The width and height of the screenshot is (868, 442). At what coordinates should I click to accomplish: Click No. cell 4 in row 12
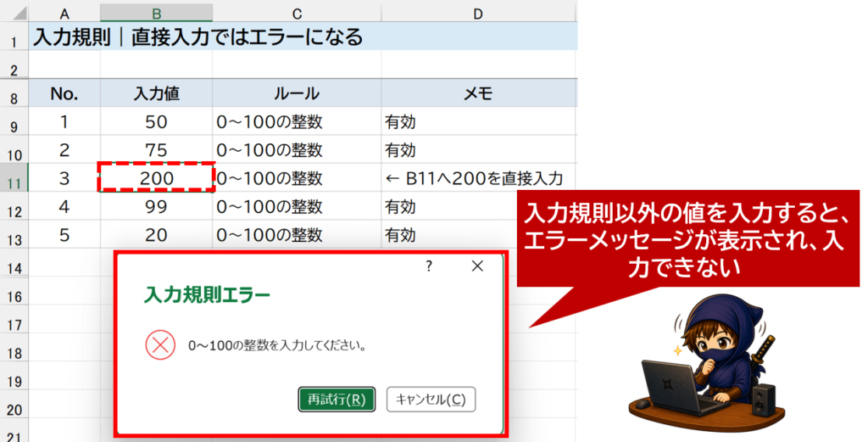64,206
